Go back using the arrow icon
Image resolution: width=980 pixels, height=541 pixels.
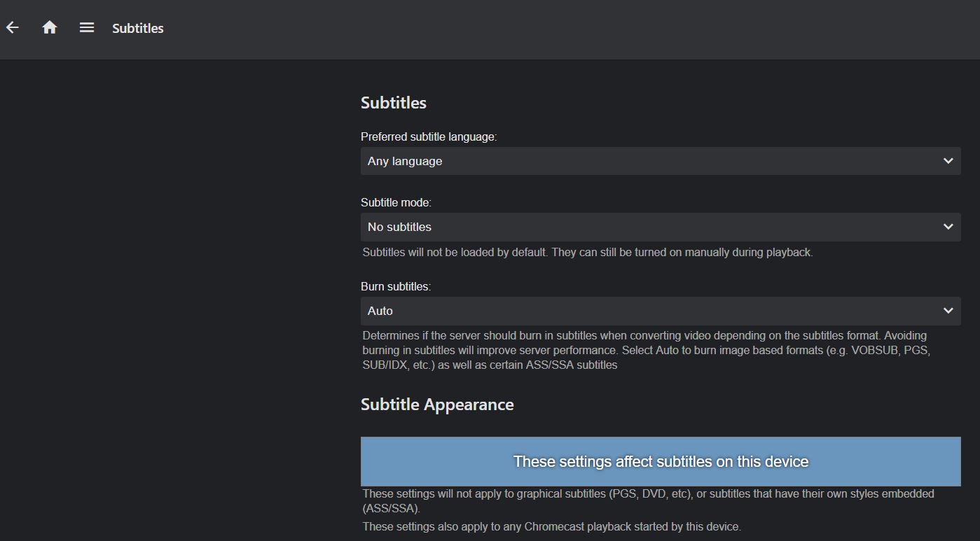point(13,28)
